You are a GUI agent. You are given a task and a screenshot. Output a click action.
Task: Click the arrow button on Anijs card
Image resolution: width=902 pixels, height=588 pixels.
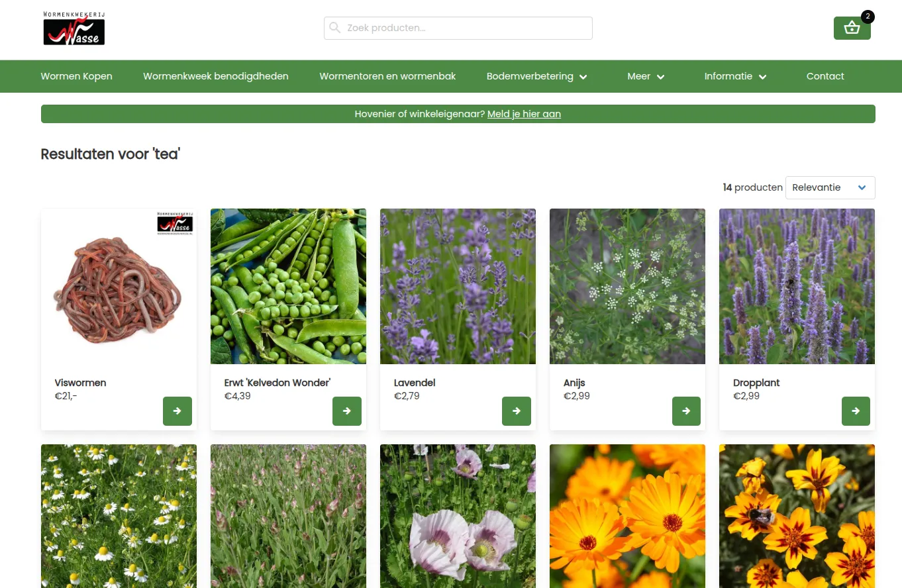(x=686, y=411)
